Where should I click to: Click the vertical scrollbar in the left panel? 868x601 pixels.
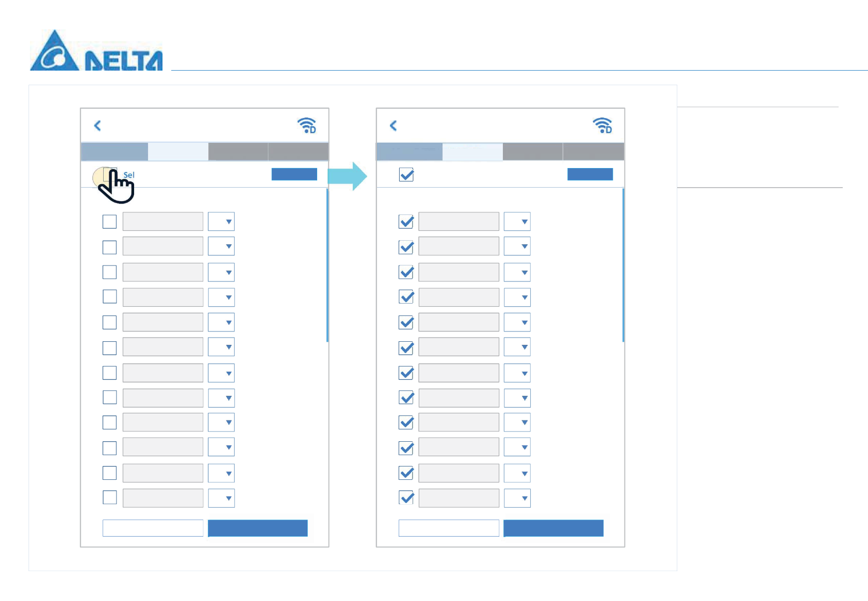pos(327,265)
